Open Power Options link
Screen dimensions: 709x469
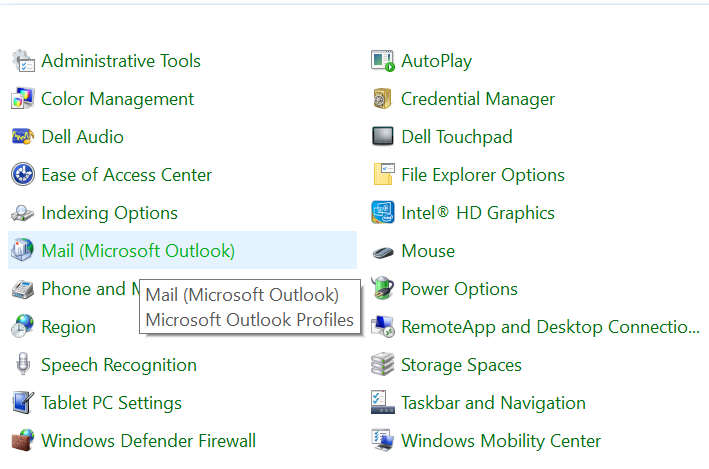(x=459, y=289)
